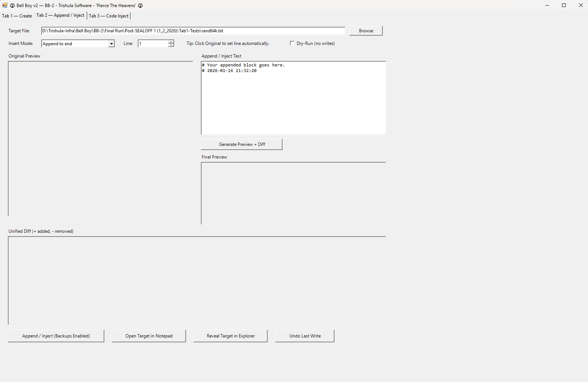The height and width of the screenshot is (382, 588).
Task: Click Append / Inject (Backups Enabled) button
Action: click(x=56, y=336)
